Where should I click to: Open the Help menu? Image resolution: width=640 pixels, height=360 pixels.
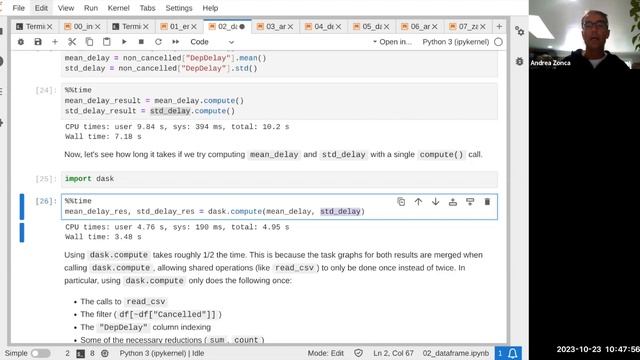(x=210, y=8)
